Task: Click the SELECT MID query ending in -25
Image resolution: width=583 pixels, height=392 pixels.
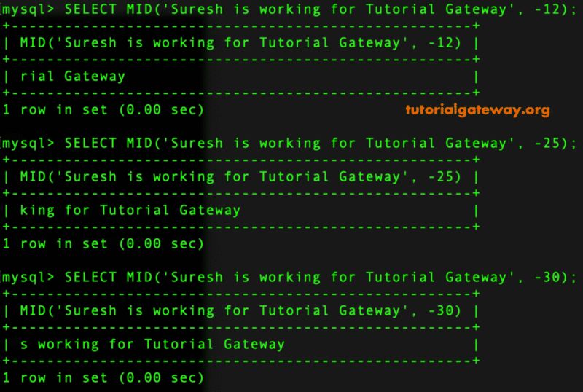Action: (321, 144)
